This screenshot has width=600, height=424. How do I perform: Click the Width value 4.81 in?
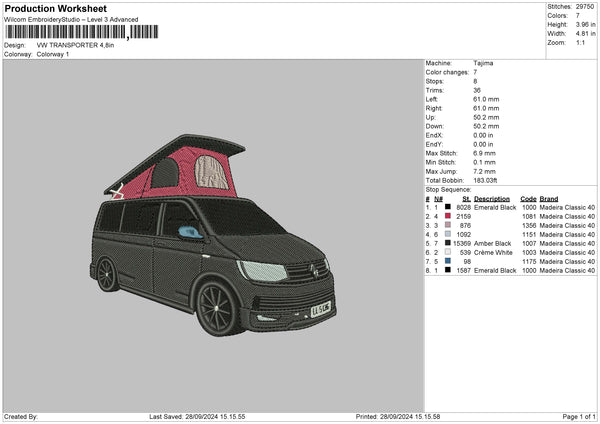585,34
